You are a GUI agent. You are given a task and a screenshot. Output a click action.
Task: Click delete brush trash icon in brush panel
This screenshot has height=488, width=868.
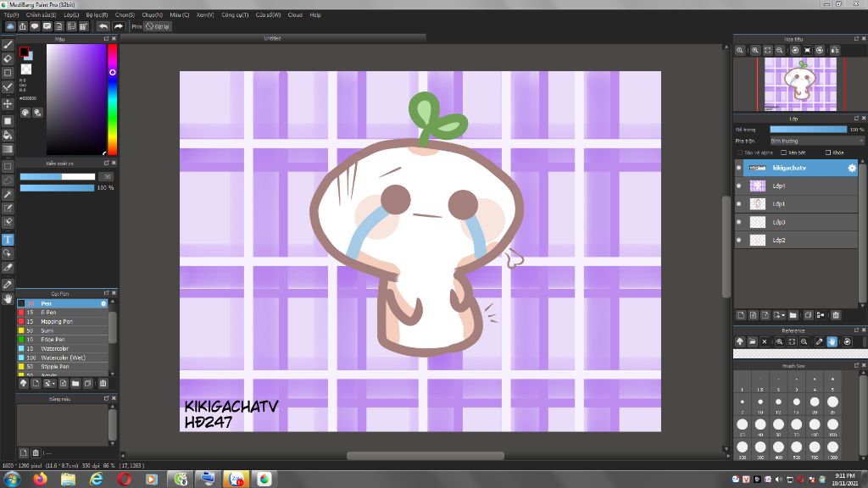pyautogui.click(x=103, y=384)
